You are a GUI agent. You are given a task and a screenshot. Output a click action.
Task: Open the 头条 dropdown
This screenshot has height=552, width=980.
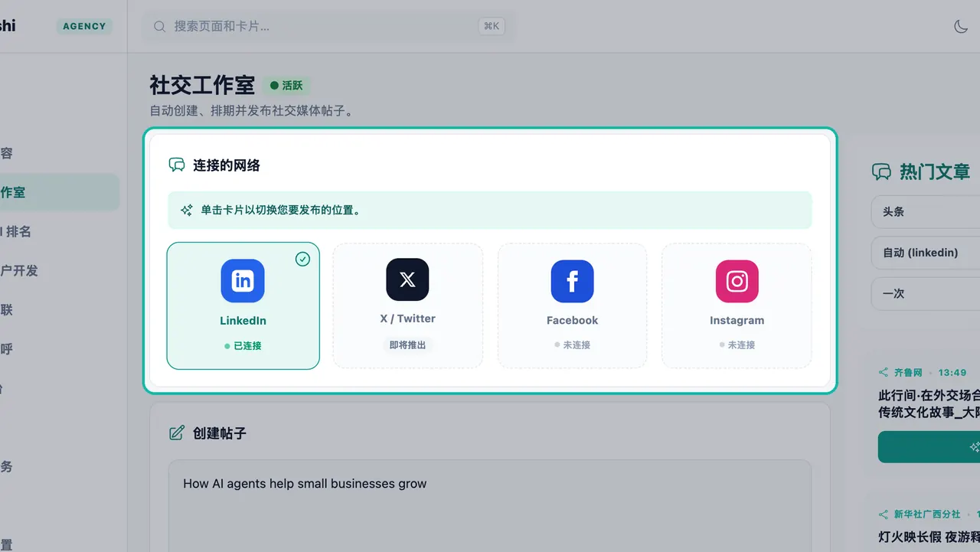[926, 211]
